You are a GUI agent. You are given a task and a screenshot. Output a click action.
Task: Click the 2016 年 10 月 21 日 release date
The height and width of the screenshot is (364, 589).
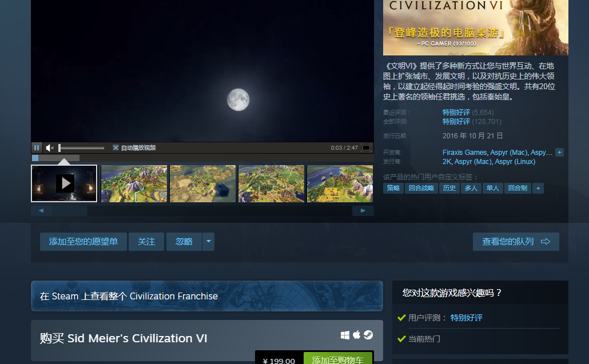(472, 136)
